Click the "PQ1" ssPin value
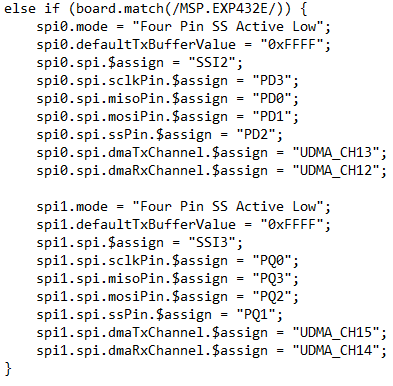The height and width of the screenshot is (386, 393). tap(256, 315)
